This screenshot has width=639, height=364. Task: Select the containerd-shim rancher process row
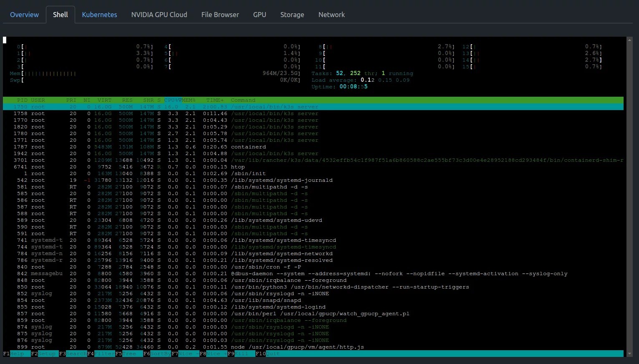[x=313, y=160]
